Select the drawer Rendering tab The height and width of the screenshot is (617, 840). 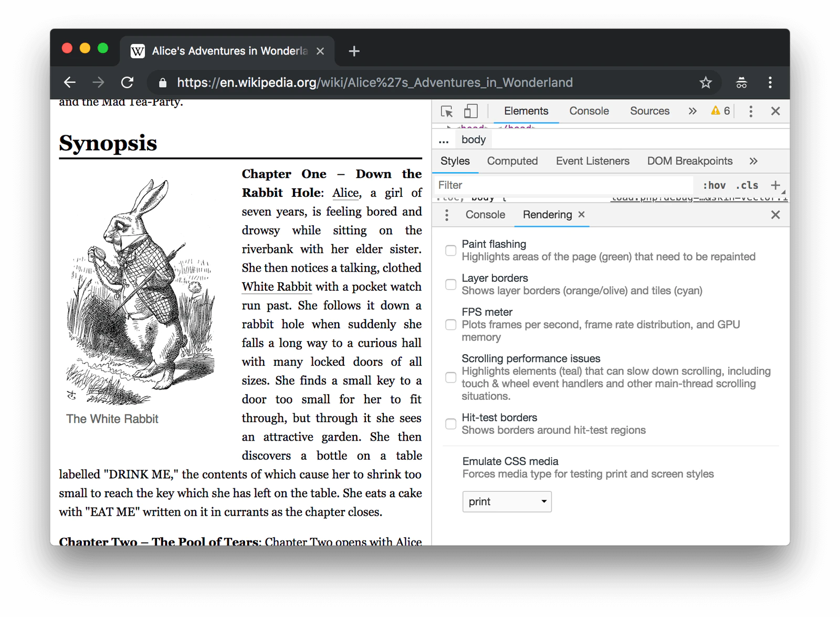tap(547, 215)
